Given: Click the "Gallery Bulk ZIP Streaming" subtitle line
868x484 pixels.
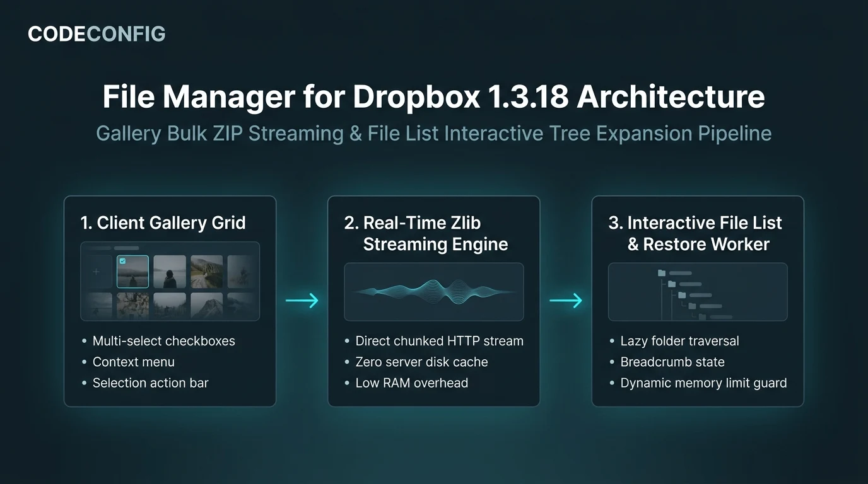Looking at the screenshot, I should pyautogui.click(x=433, y=134).
